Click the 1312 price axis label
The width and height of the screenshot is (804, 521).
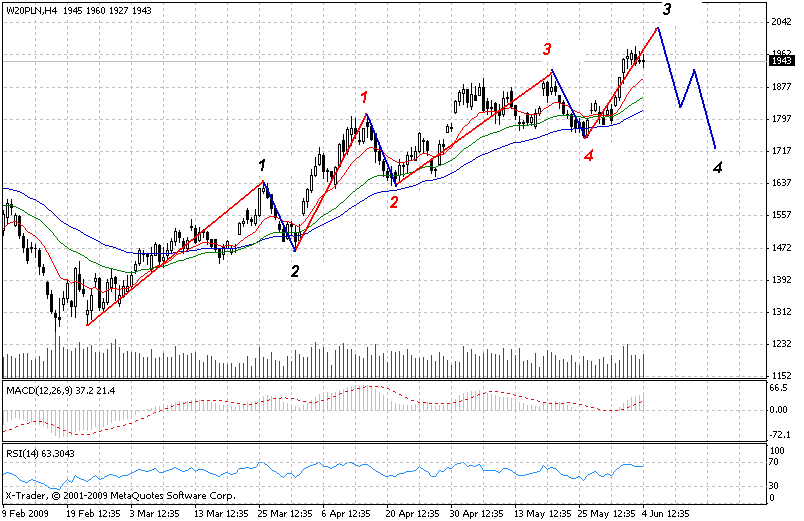click(781, 311)
